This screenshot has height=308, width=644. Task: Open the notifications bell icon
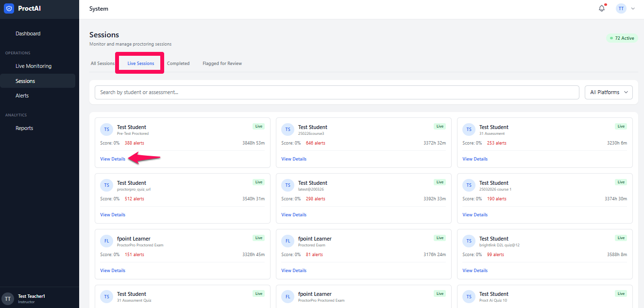tap(602, 8)
